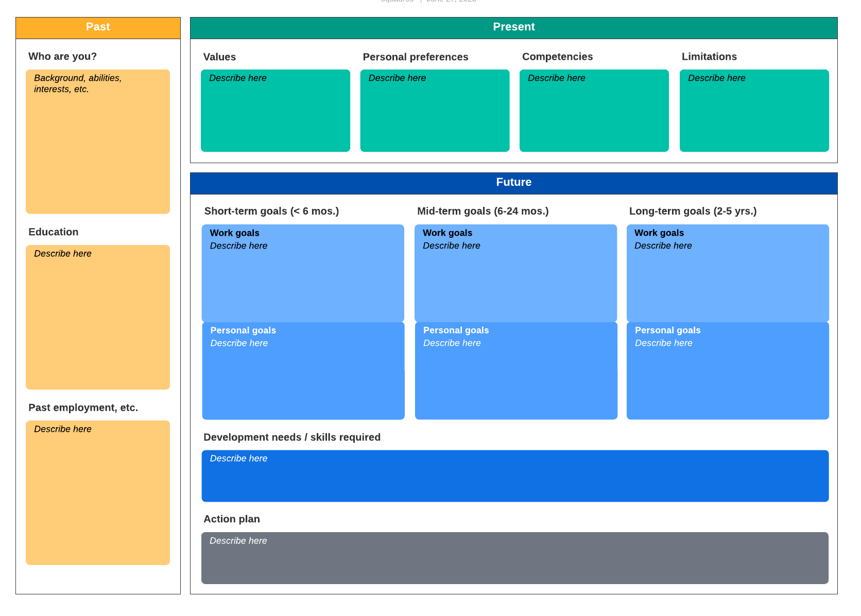Click the 'Who are you?' heading
This screenshot has width=861, height=616.
coord(62,57)
